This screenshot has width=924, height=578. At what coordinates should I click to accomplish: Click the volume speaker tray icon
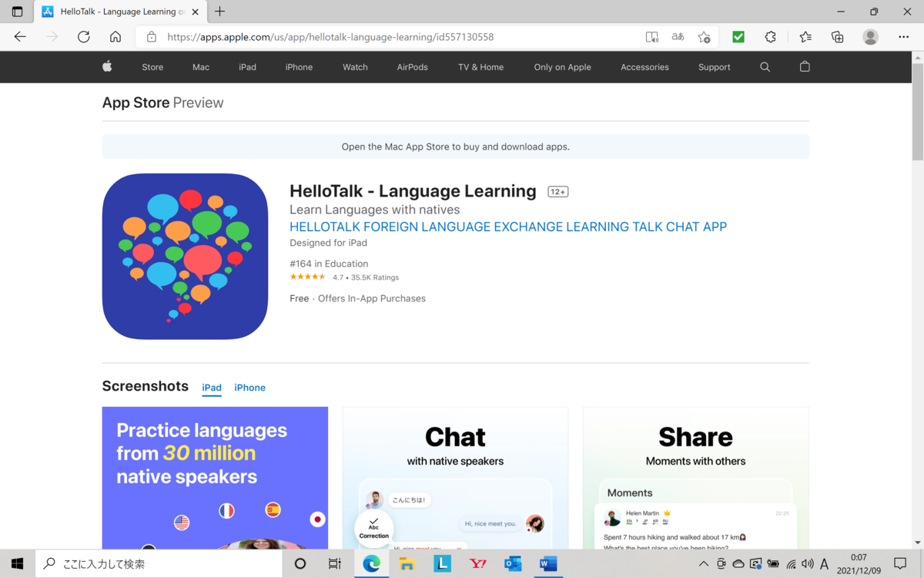click(807, 564)
